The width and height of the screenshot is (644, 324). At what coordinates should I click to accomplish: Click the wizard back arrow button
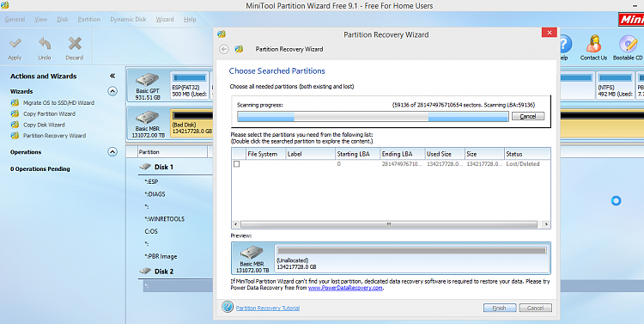[224, 49]
